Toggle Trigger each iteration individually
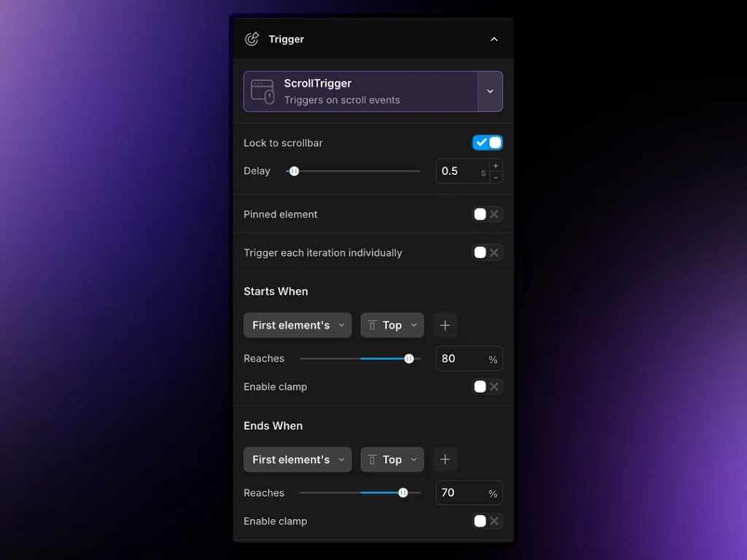The height and width of the screenshot is (560, 747). click(x=487, y=253)
